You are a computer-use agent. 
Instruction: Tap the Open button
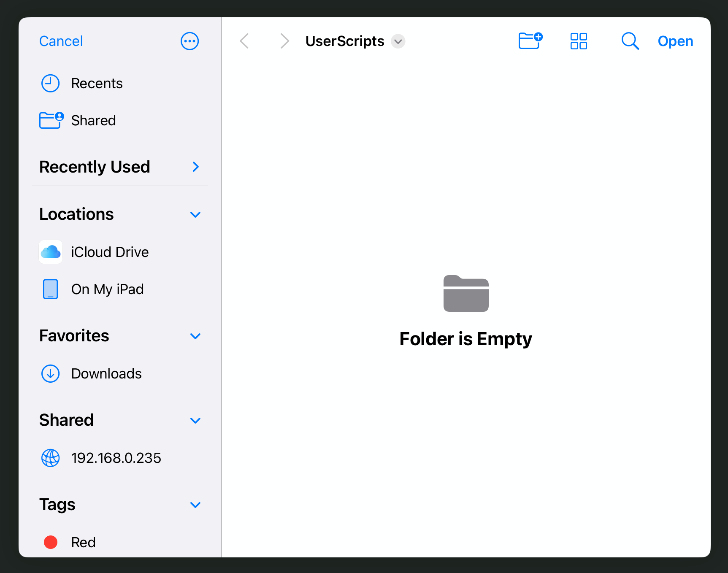[x=675, y=41]
